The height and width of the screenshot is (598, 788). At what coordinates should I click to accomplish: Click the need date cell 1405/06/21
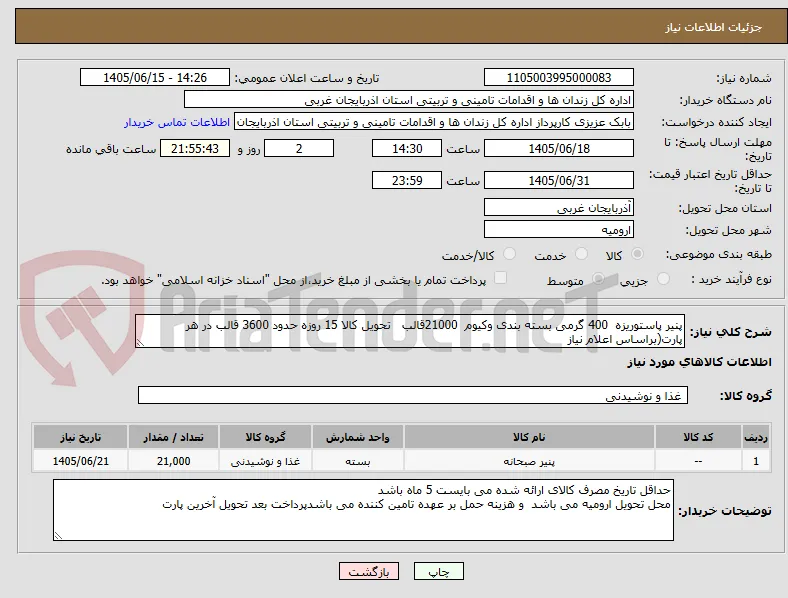(x=80, y=461)
